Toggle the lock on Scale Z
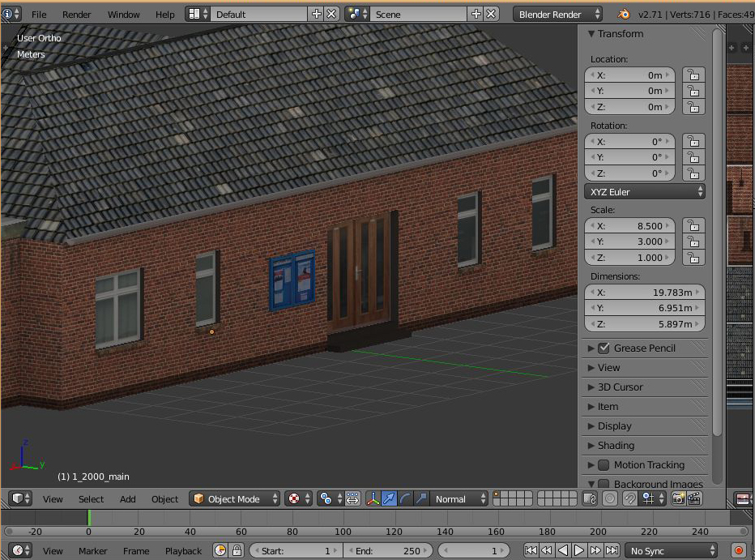 click(693, 258)
